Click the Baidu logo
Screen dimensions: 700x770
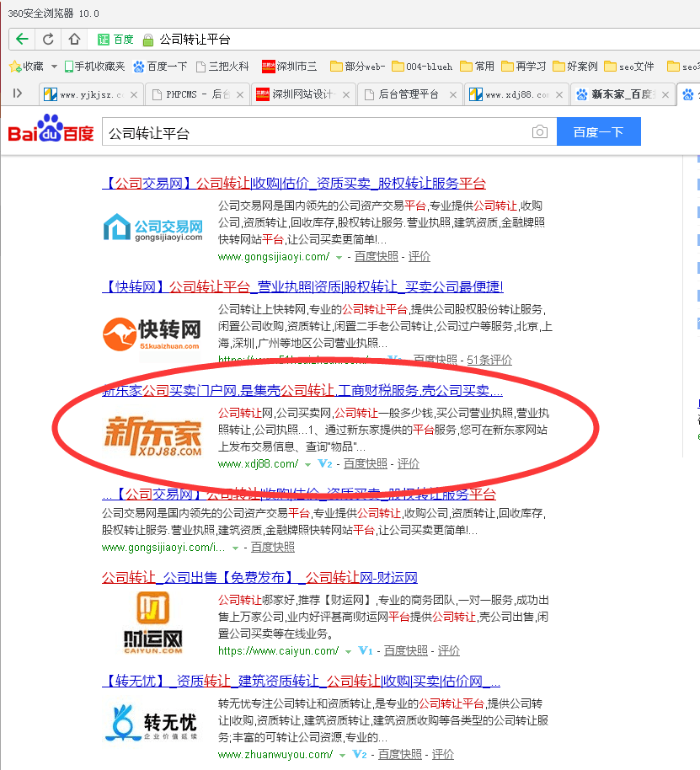[x=51, y=129]
